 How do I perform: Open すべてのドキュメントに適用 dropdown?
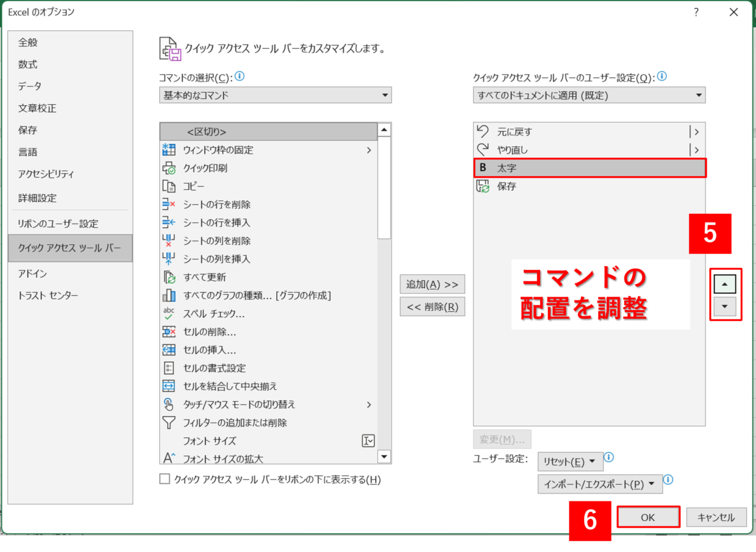point(589,95)
